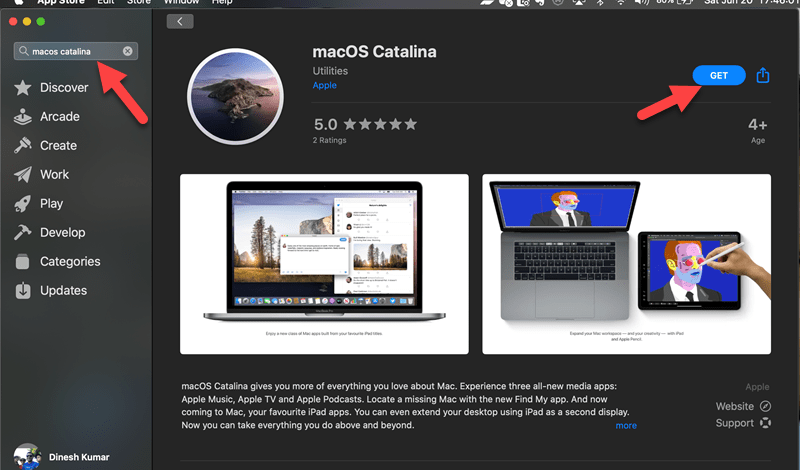Click the macos catalina search field
This screenshot has height=470, width=800.
click(76, 51)
